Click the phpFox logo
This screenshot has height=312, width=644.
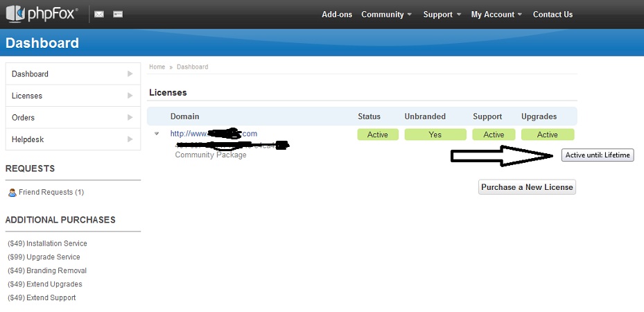point(42,14)
